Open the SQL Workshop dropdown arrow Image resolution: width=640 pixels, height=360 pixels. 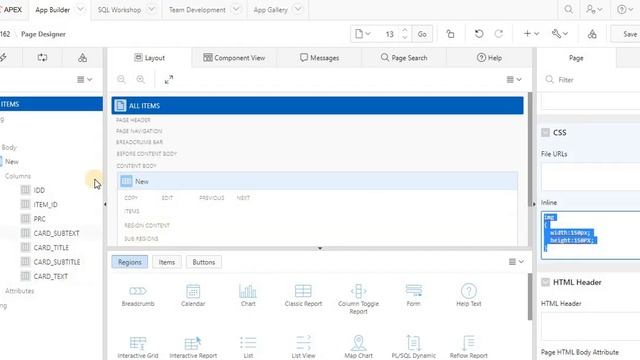click(151, 9)
